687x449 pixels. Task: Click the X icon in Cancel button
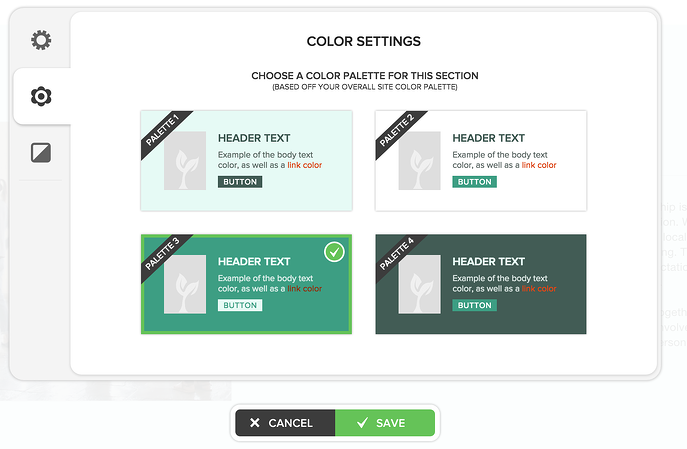point(255,423)
